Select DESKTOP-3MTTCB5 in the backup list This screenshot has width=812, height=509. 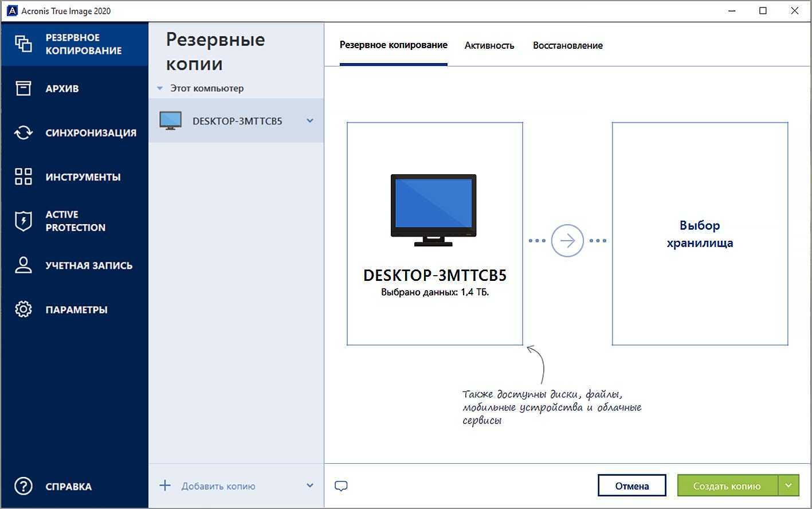tap(236, 121)
